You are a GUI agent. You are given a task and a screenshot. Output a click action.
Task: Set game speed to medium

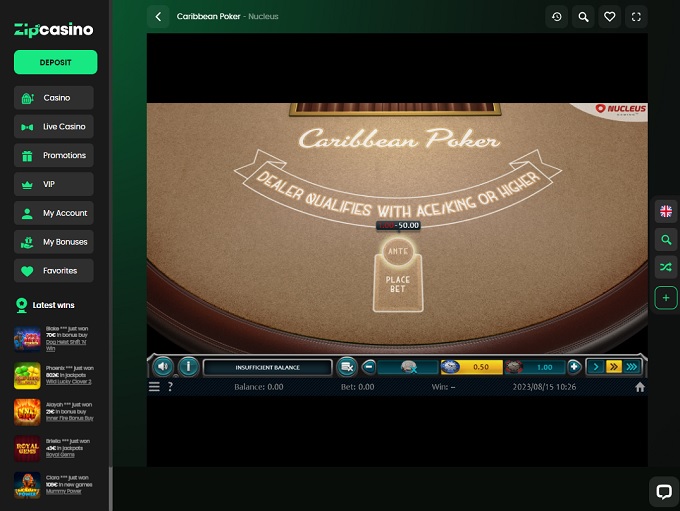click(614, 367)
